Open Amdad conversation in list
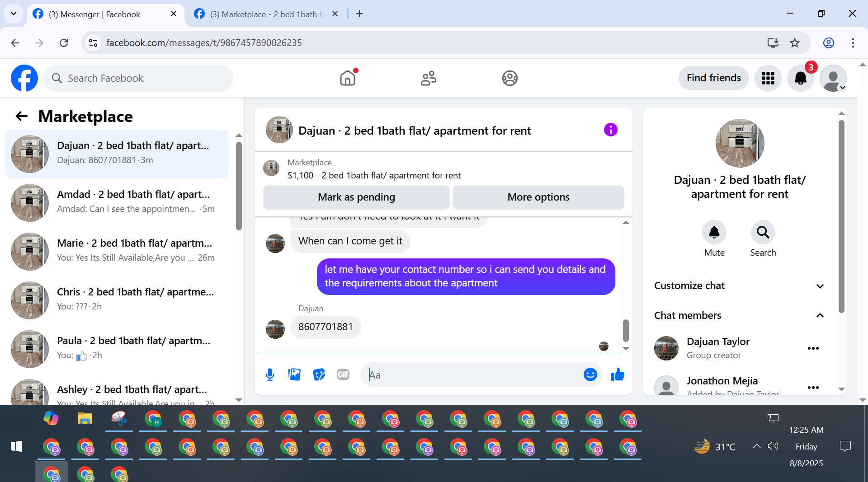Screen dimensions: 868x482 [x=117, y=203]
